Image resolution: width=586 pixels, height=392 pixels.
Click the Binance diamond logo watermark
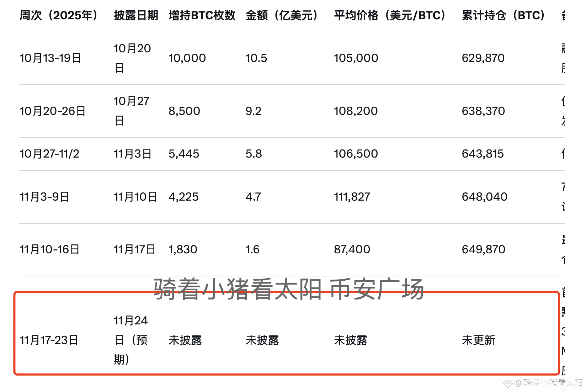coord(507,384)
